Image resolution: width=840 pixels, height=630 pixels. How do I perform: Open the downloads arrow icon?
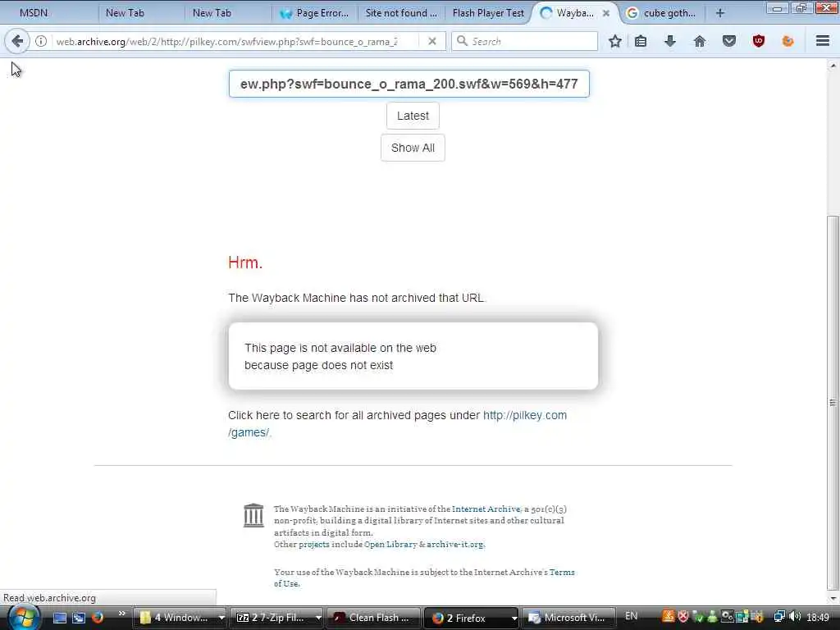[670, 41]
